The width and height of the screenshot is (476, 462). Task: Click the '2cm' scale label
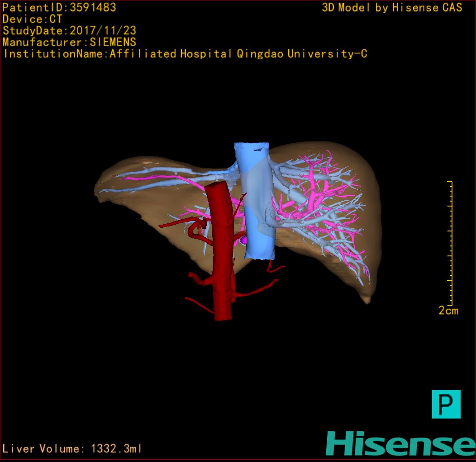coord(448,310)
